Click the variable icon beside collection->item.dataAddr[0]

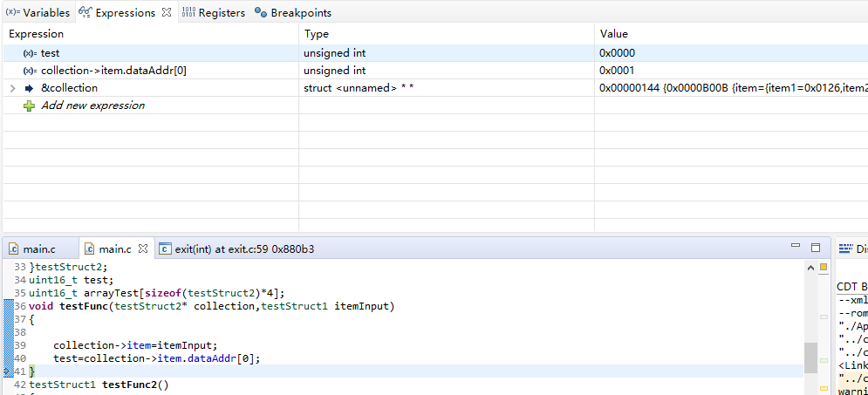(30, 71)
